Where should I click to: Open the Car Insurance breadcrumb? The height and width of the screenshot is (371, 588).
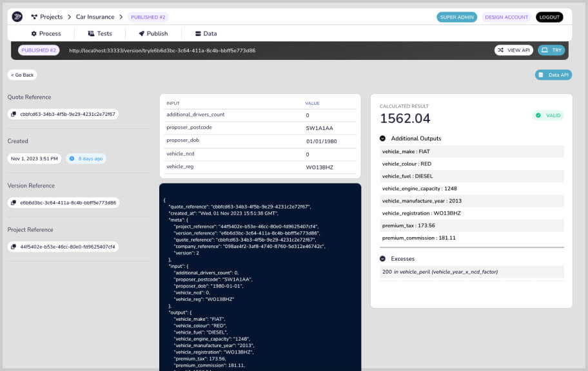[x=95, y=17]
